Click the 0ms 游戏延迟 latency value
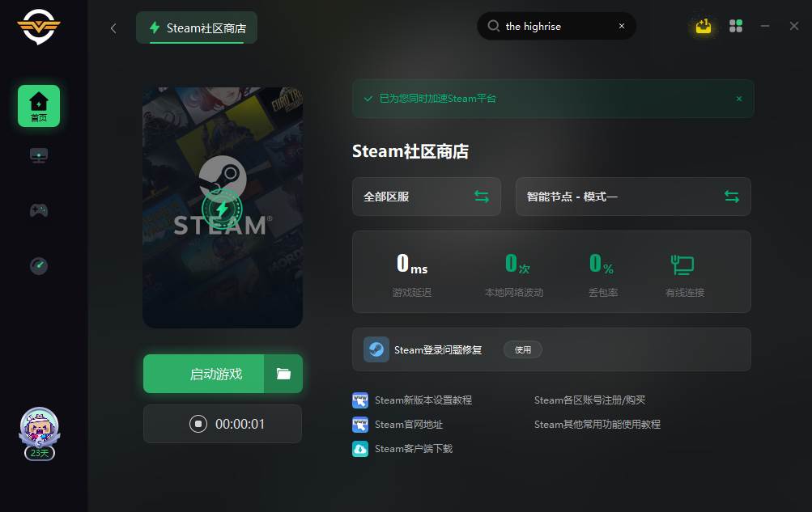 pyautogui.click(x=412, y=264)
